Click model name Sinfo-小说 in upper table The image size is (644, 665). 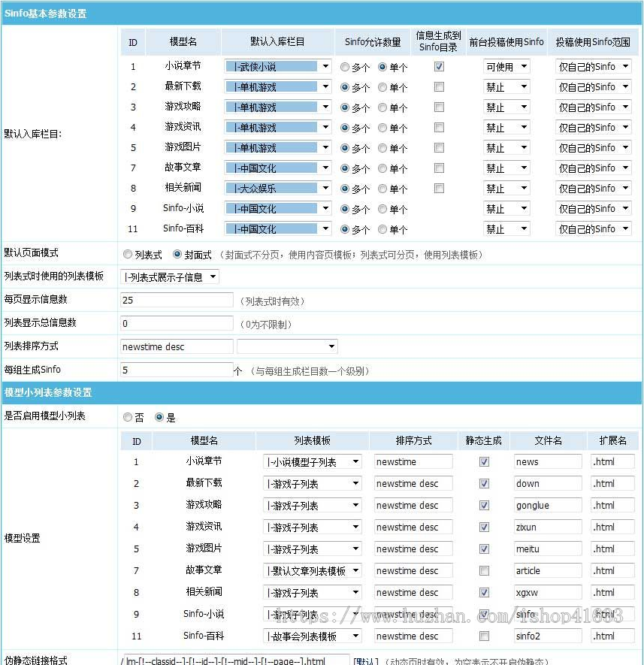(x=183, y=208)
